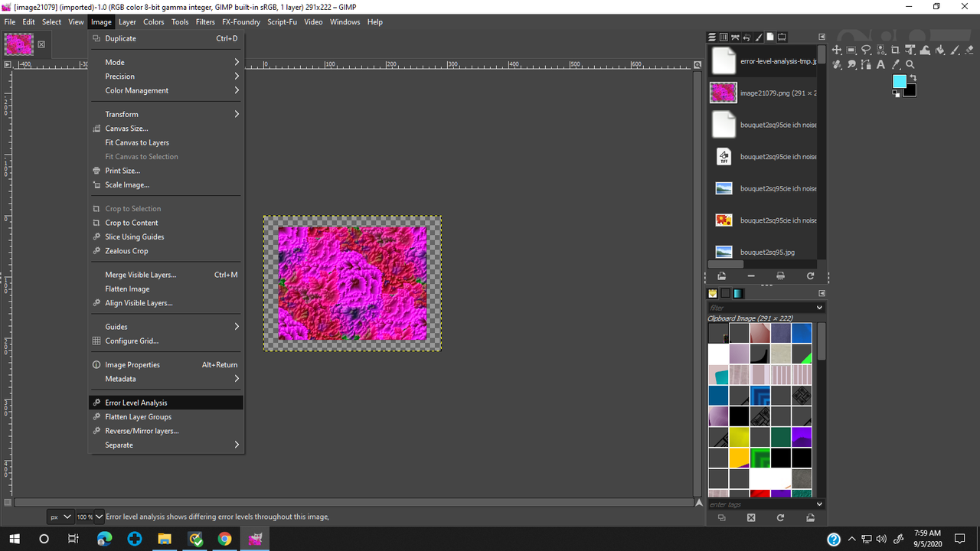Select the Bucket Fill tool

(939, 50)
